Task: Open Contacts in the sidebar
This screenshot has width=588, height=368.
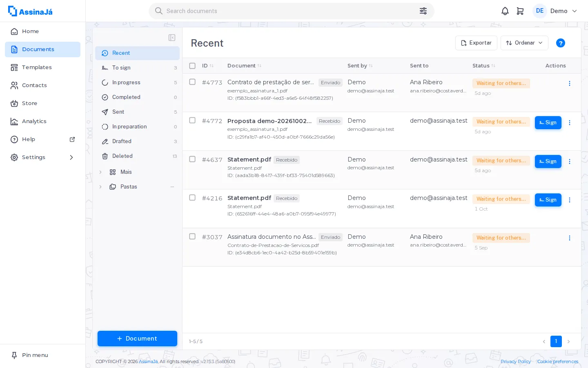Action: point(42,85)
